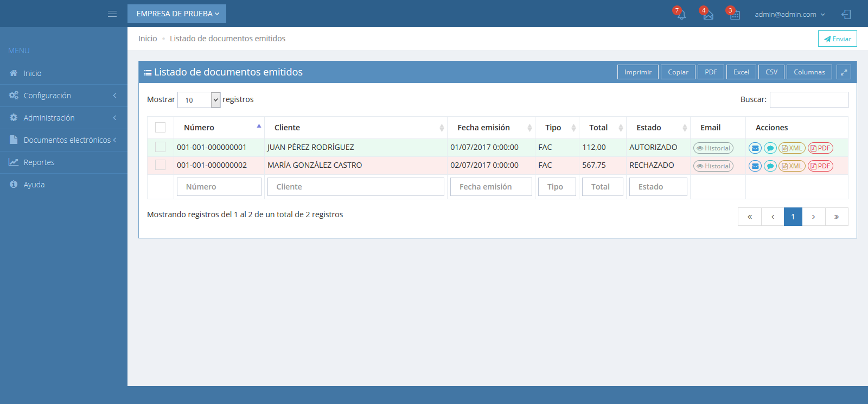
Task: Open the admin@admin.com user dropdown
Action: [x=790, y=14]
